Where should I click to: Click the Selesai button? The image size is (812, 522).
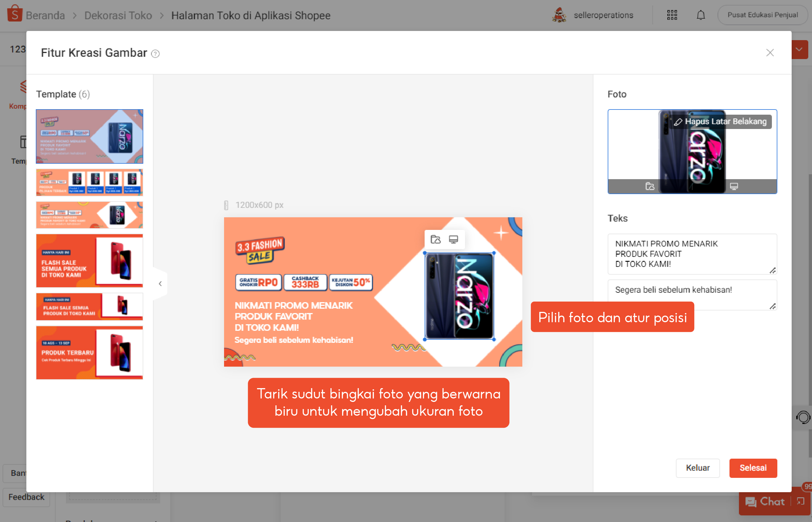tap(753, 468)
